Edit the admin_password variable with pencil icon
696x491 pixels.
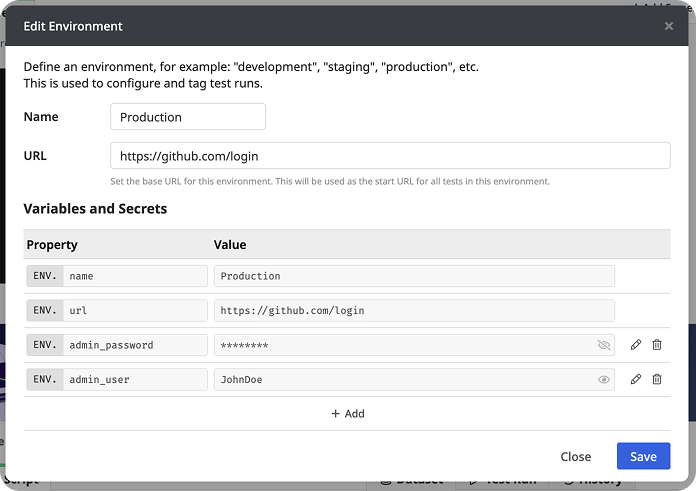tap(636, 345)
